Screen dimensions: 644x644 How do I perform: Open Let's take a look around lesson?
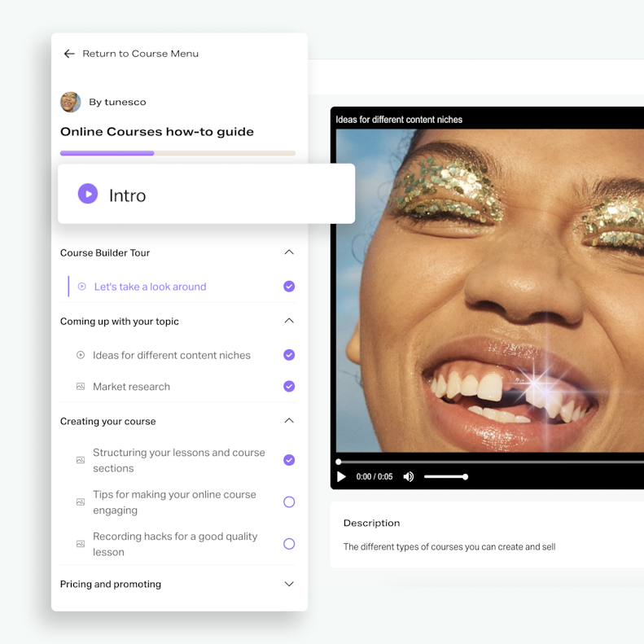[x=150, y=287]
